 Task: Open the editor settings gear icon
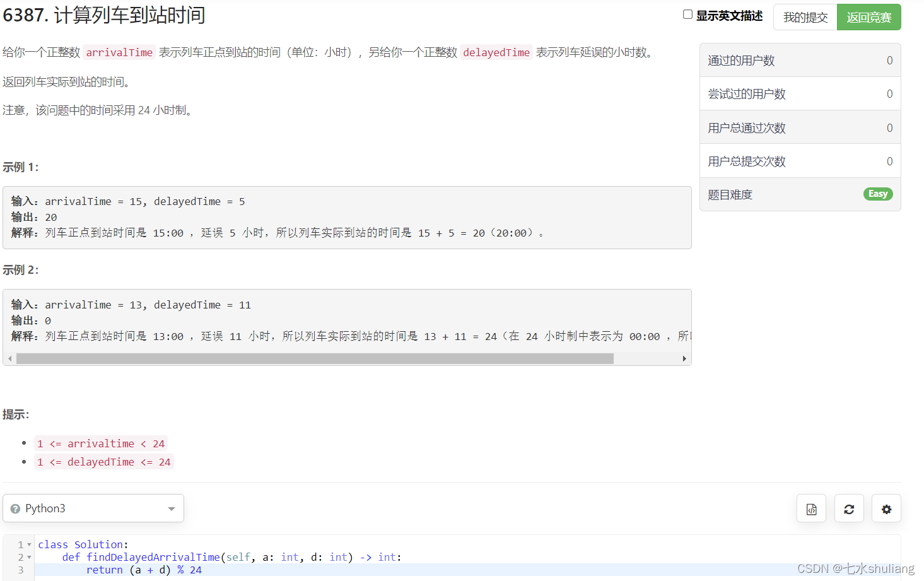pos(886,508)
